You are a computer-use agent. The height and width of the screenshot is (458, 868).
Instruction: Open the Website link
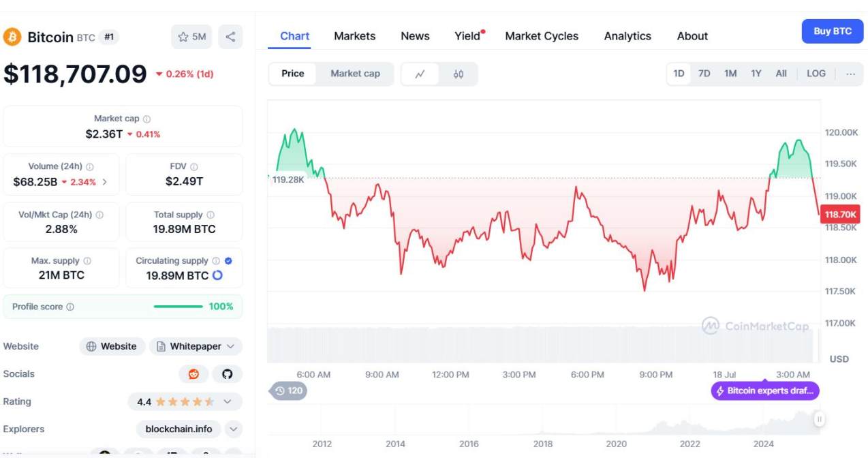(x=112, y=346)
